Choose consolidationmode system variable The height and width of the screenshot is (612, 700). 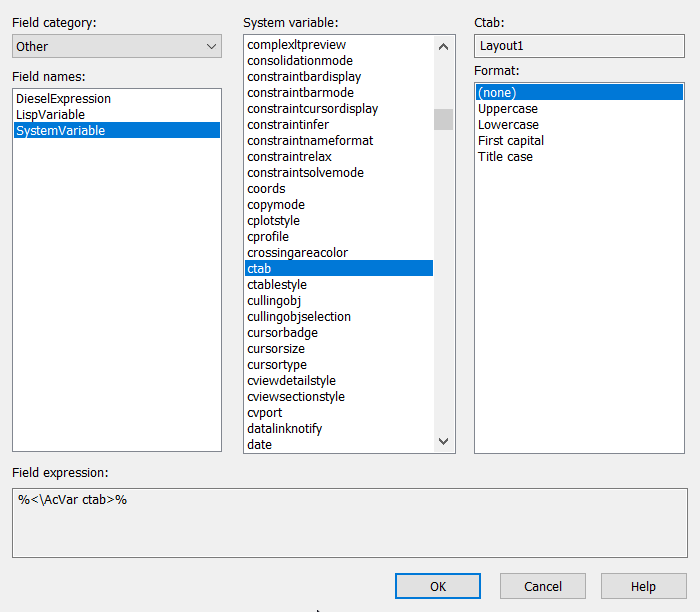[339, 61]
